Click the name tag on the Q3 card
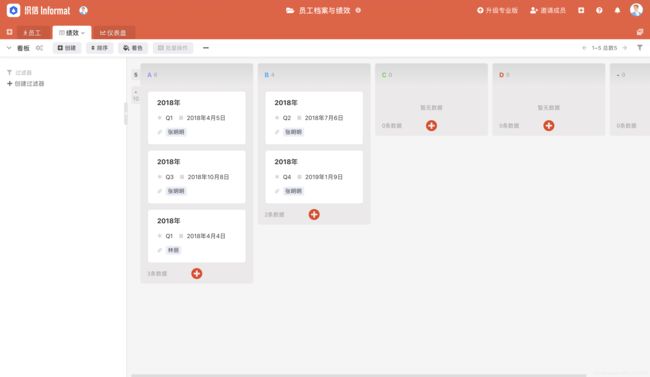The height and width of the screenshot is (377, 650). click(176, 191)
